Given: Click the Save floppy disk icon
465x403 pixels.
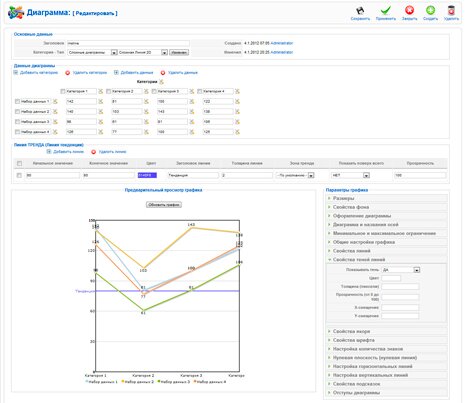Looking at the screenshot, I should click(x=360, y=11).
